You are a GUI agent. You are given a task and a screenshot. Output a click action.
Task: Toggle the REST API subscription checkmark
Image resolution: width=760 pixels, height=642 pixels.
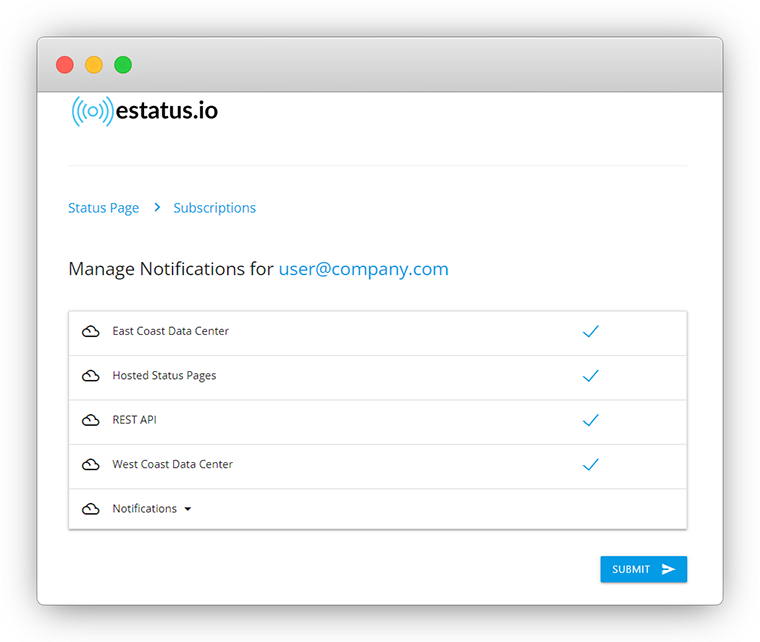click(x=590, y=420)
